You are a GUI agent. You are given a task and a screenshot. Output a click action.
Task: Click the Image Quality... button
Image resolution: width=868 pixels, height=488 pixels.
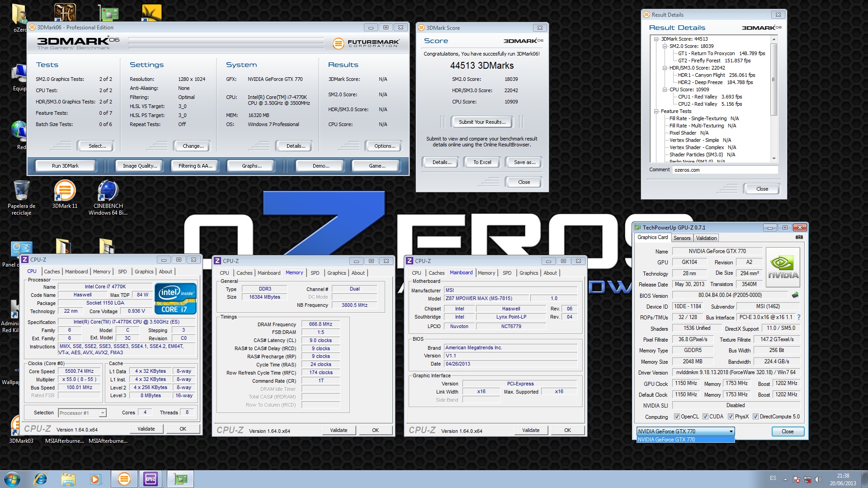pos(140,166)
